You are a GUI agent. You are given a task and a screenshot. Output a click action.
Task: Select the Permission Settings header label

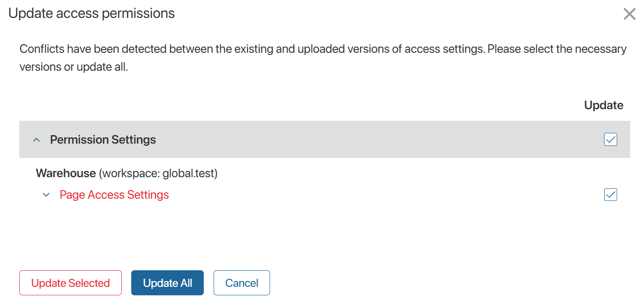pos(103,140)
